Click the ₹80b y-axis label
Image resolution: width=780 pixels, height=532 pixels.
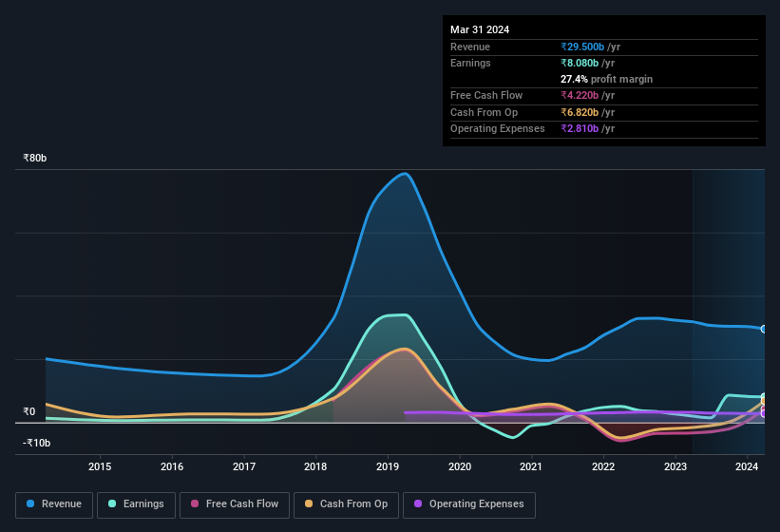pyautogui.click(x=35, y=158)
